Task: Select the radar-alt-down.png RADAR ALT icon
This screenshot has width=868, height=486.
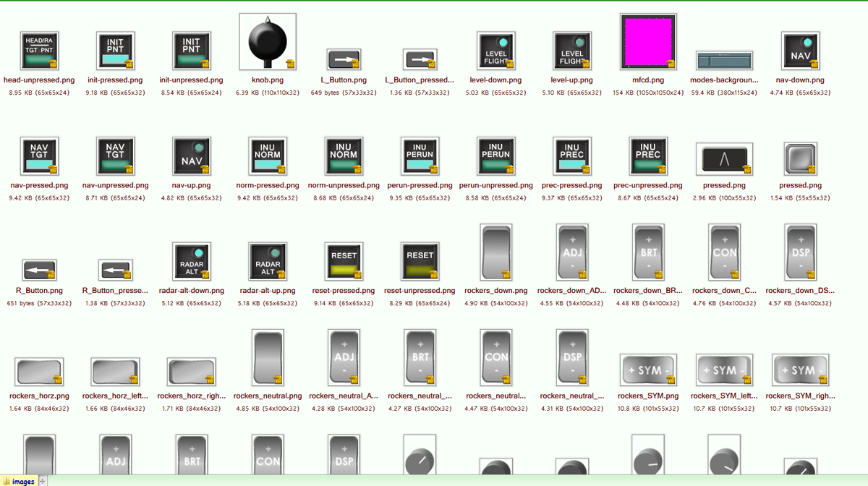Action: (x=192, y=261)
